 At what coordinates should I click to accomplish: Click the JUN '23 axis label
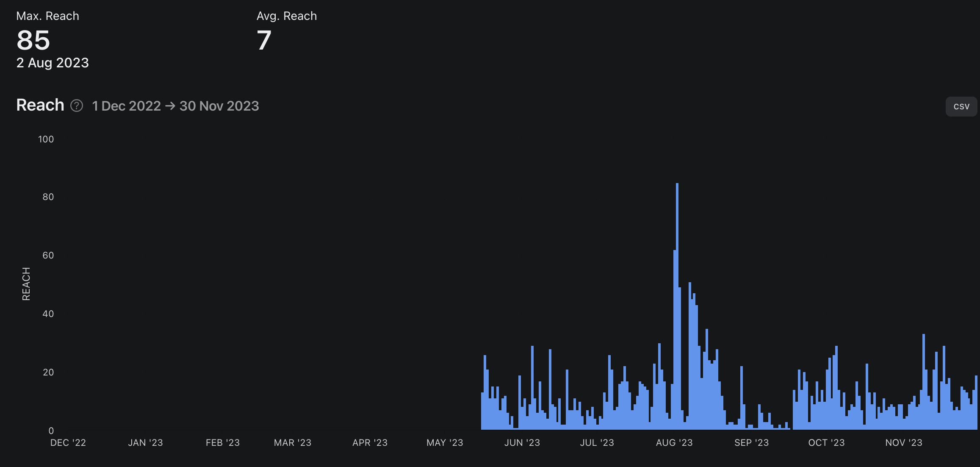522,443
